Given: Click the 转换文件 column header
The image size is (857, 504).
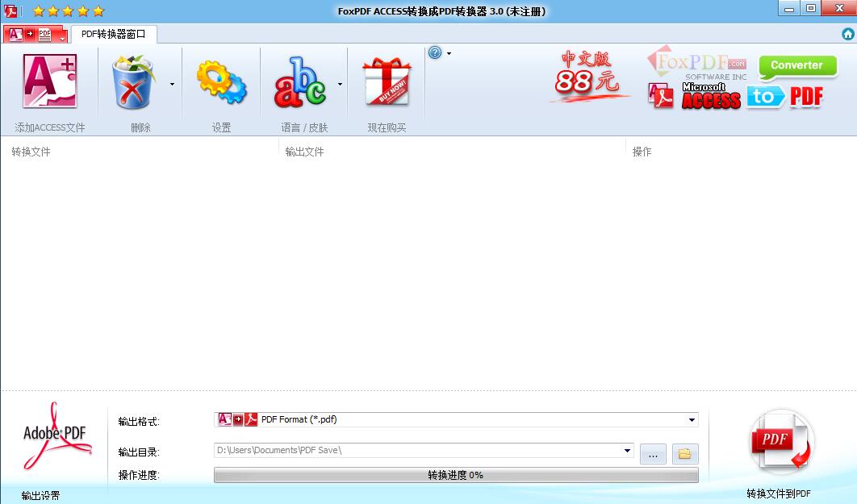Looking at the screenshot, I should coord(31,152).
